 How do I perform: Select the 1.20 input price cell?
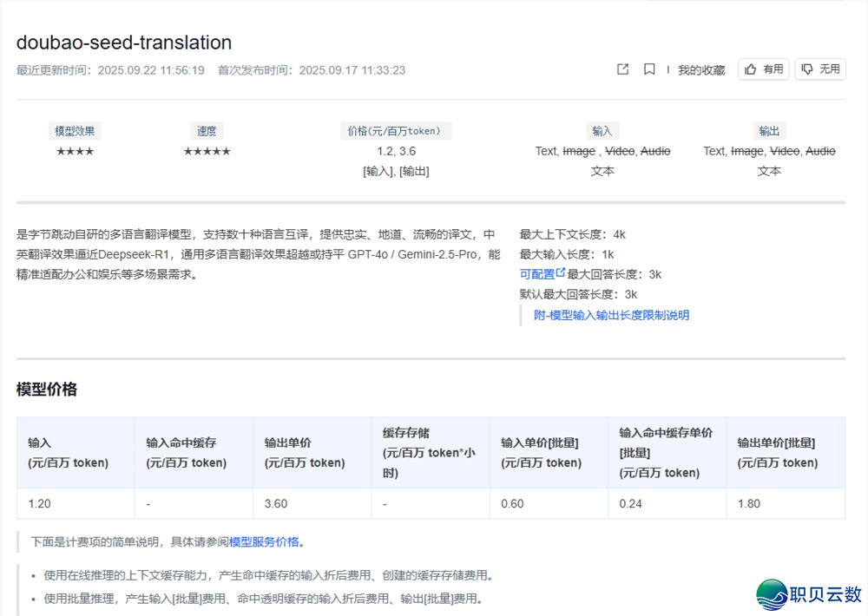click(40, 503)
